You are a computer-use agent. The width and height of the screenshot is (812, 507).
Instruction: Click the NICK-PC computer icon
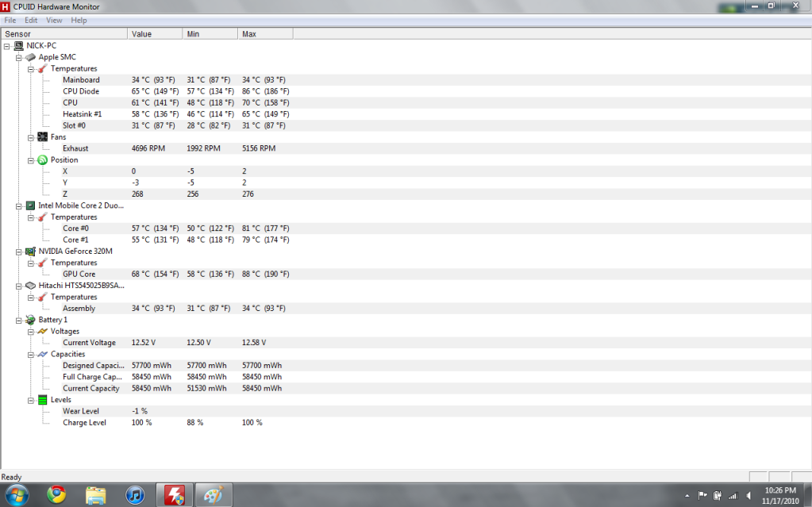(x=18, y=45)
